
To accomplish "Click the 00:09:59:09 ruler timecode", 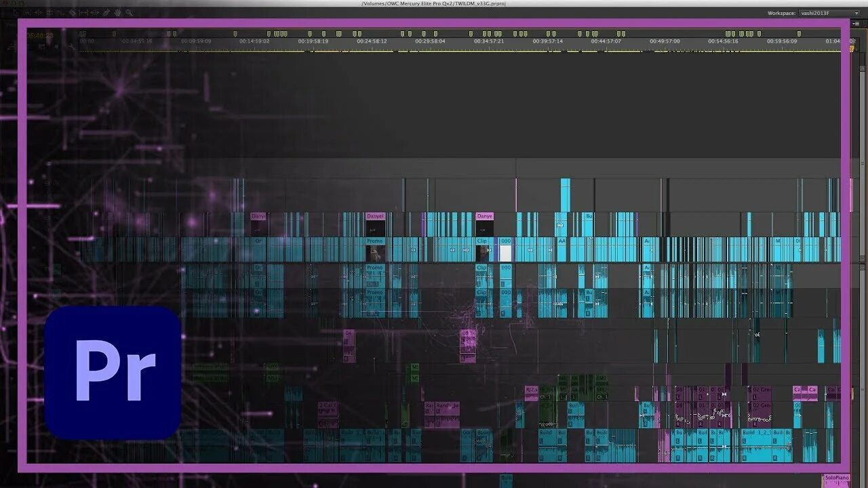I will click(x=196, y=41).
